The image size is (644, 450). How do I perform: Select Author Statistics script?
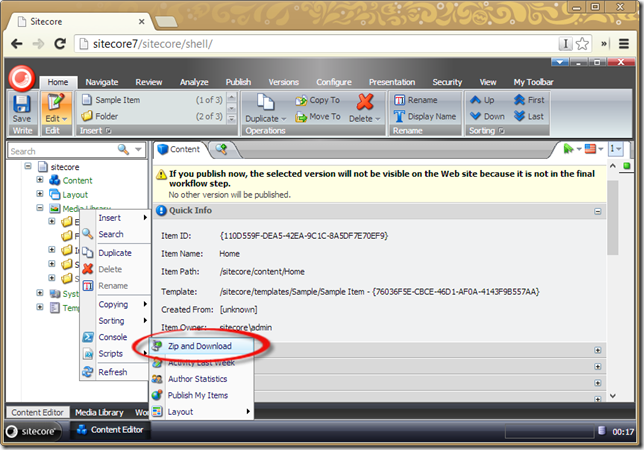coord(201,379)
